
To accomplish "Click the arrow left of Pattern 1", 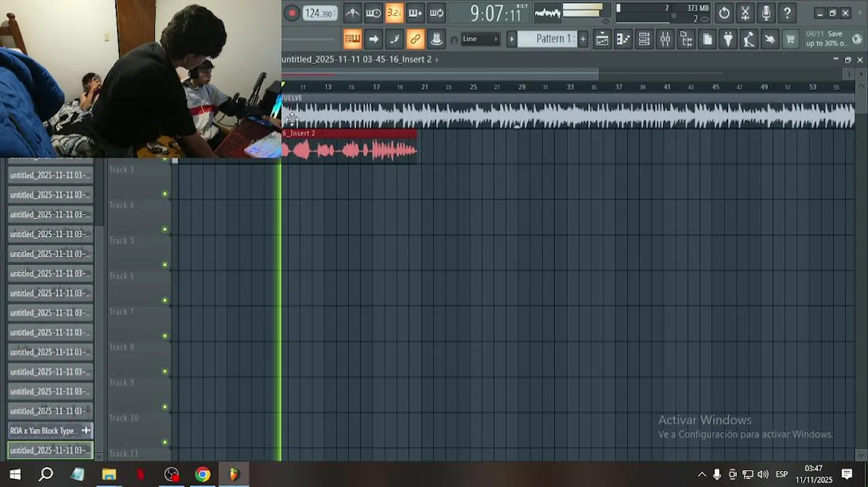I will (512, 39).
